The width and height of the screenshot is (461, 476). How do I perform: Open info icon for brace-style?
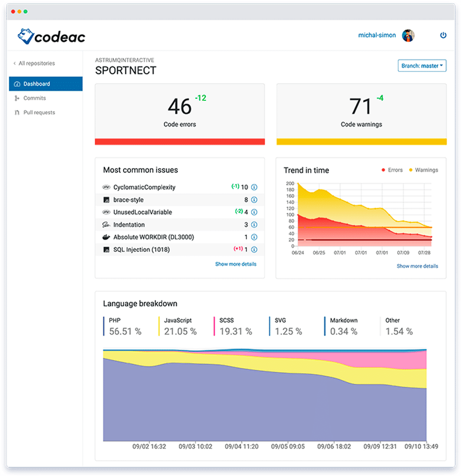pos(255,200)
